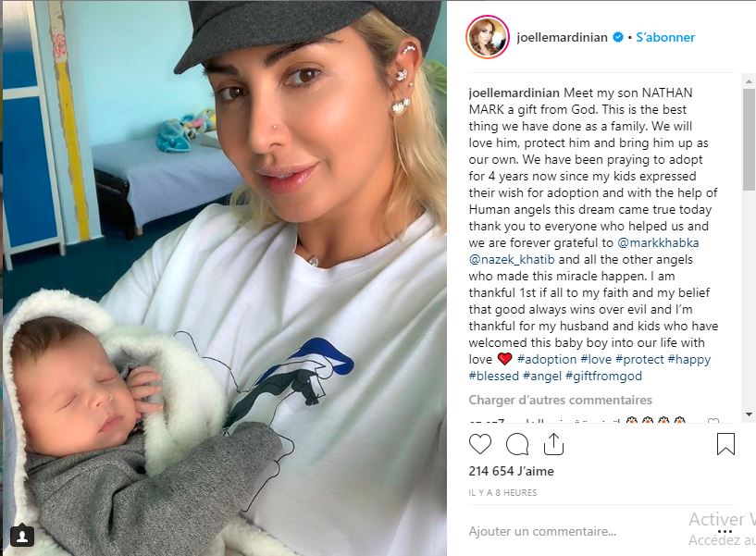Share the post via share icon

point(553,444)
